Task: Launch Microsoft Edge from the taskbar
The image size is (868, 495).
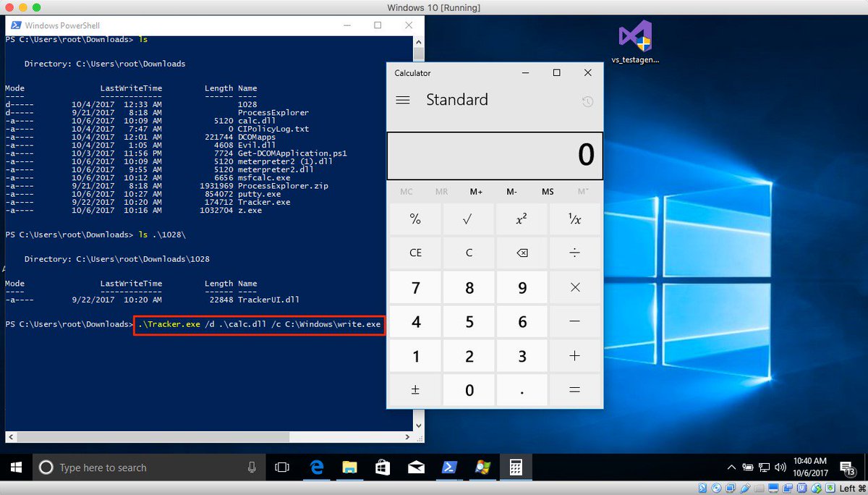Action: coord(316,467)
